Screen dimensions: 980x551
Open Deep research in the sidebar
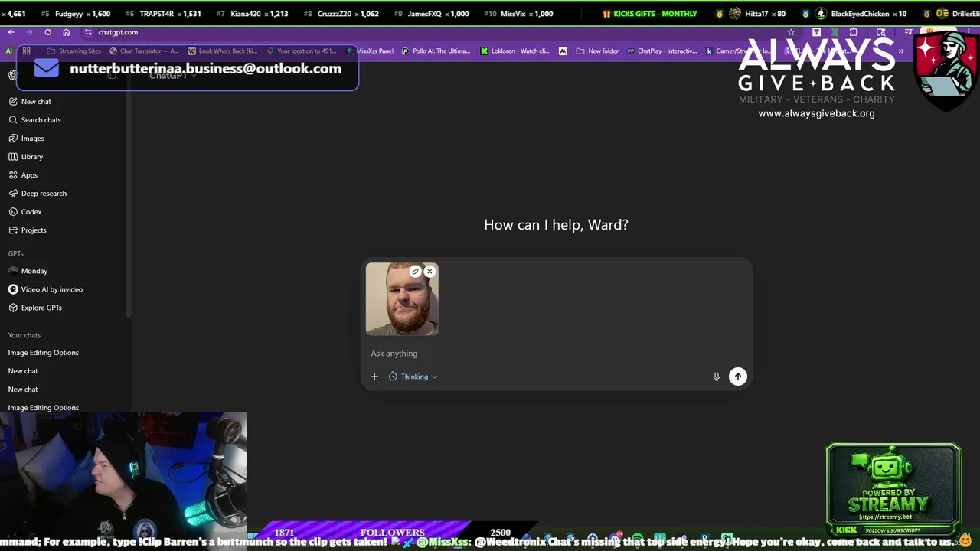(38, 193)
